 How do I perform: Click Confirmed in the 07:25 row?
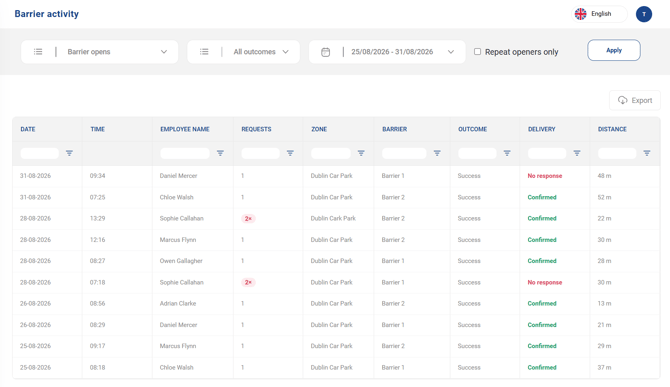[542, 197]
